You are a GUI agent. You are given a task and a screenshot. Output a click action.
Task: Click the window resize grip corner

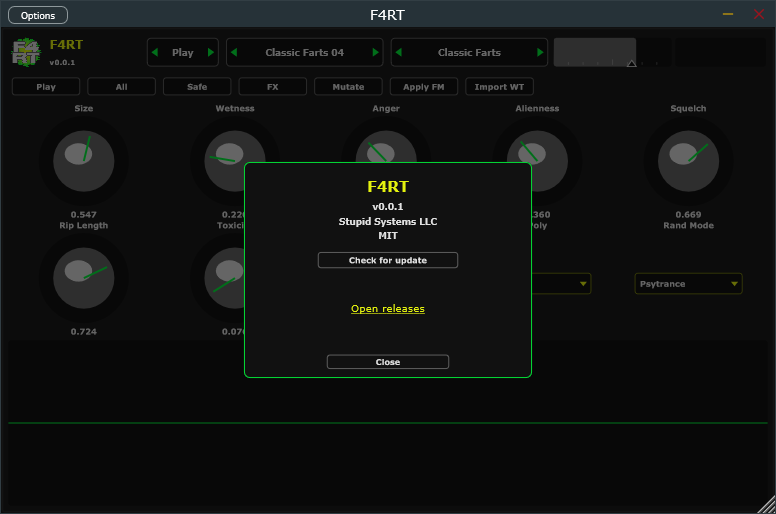point(767,505)
